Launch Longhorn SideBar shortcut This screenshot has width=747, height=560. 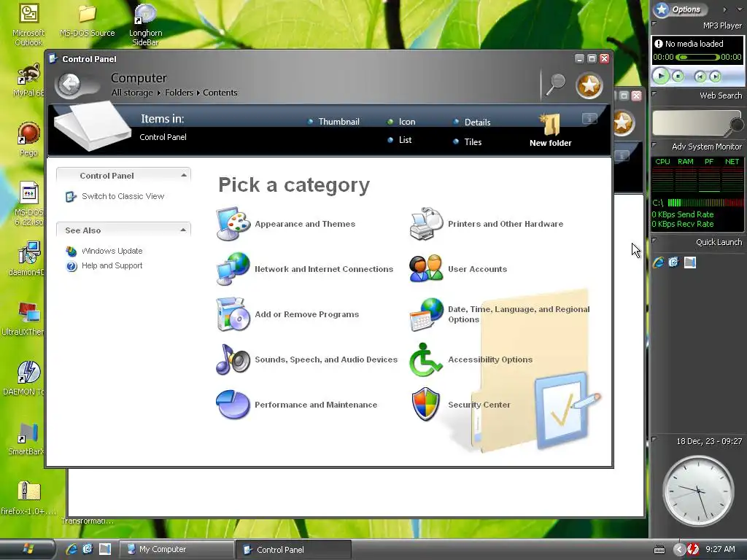tap(145, 24)
